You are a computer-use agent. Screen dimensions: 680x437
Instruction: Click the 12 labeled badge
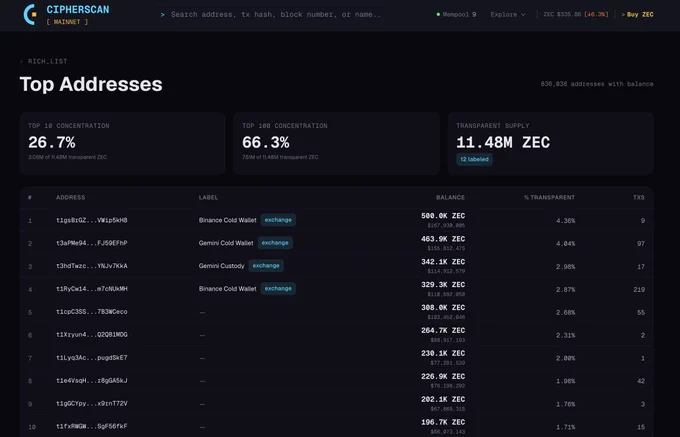474,159
